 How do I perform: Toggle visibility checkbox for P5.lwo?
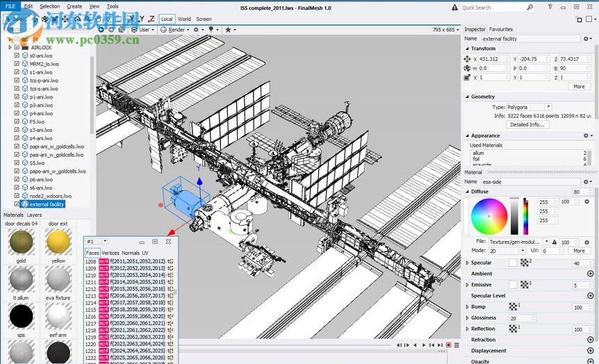(17, 122)
